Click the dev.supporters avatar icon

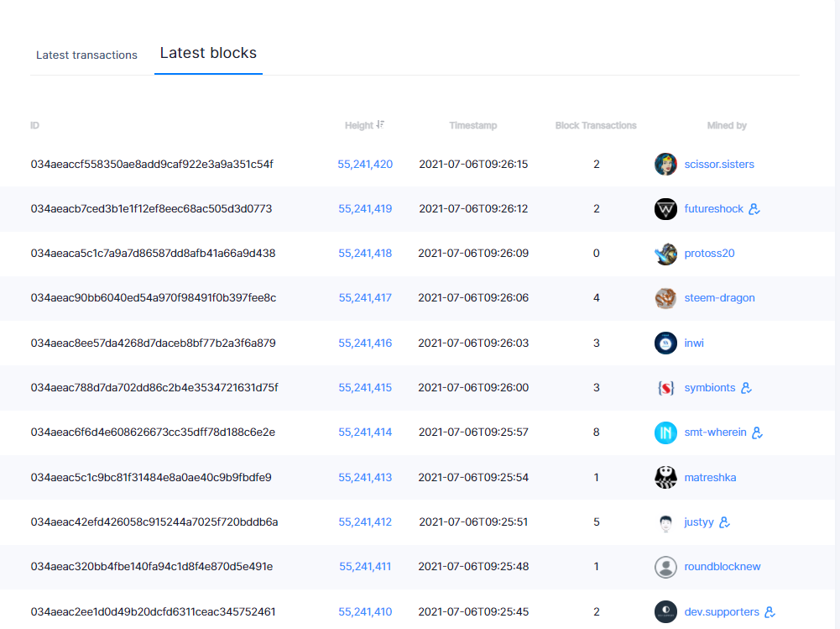click(665, 611)
